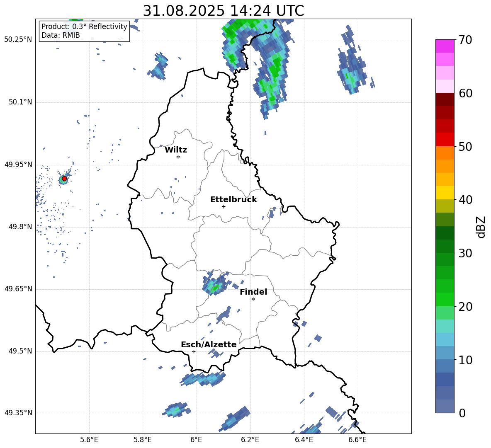Click the red radar site marker dot

(64, 179)
